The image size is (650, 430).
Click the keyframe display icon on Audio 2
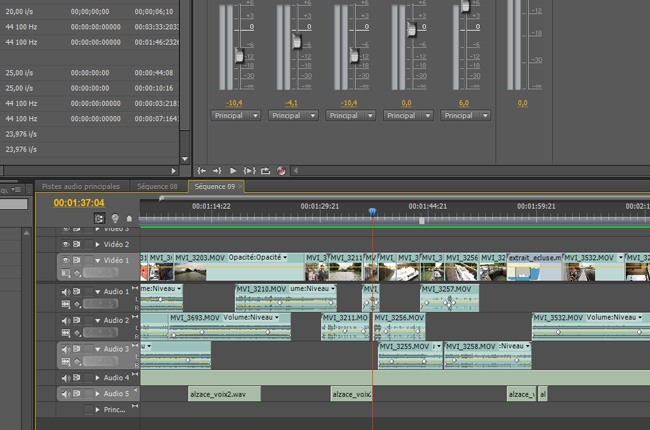75,334
